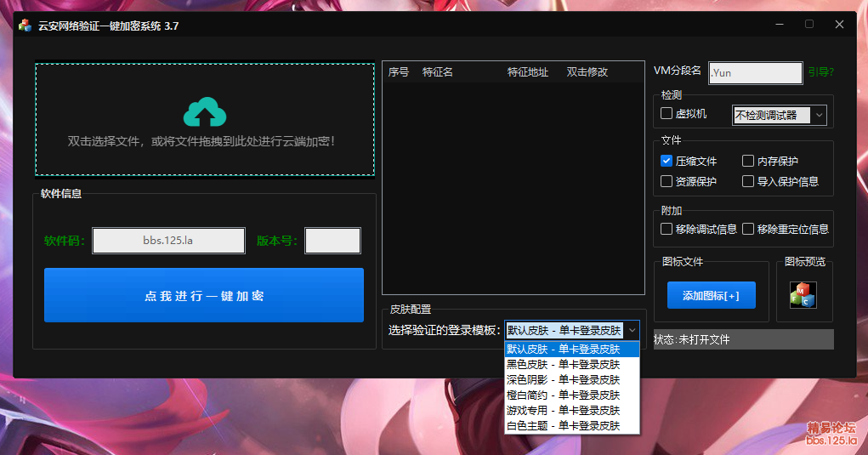This screenshot has width=868, height=455.
Task: Click the 软件码 input field
Action: click(x=168, y=241)
